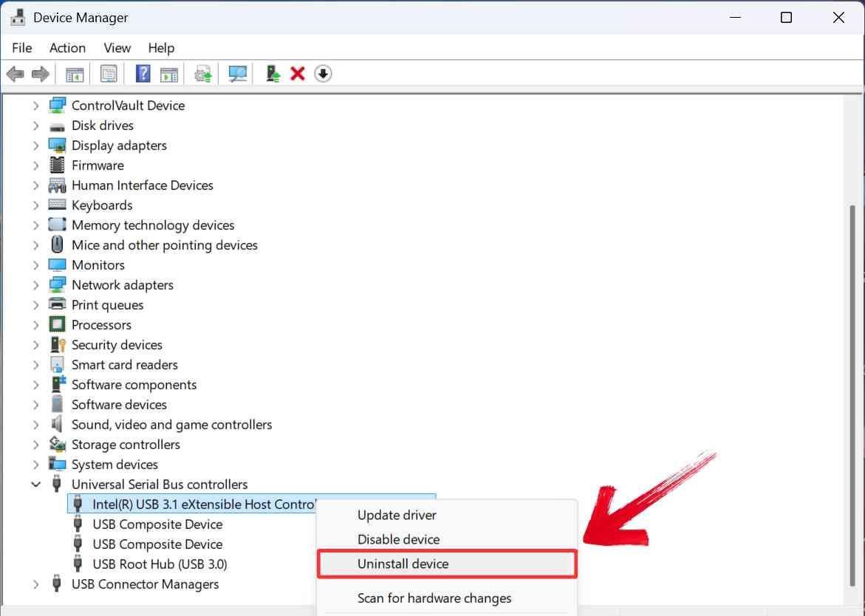Click the Forward navigation arrow in toolbar
Viewport: 865px width, 616px height.
pos(39,73)
